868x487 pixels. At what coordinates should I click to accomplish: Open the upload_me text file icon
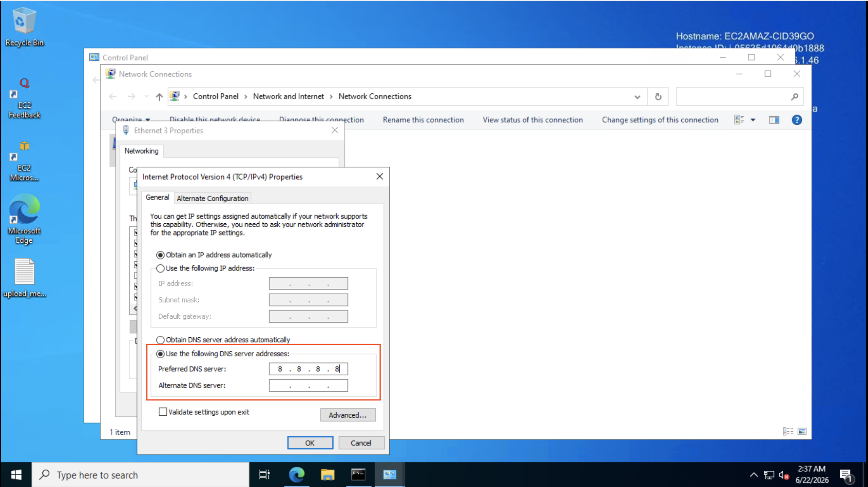[24, 278]
